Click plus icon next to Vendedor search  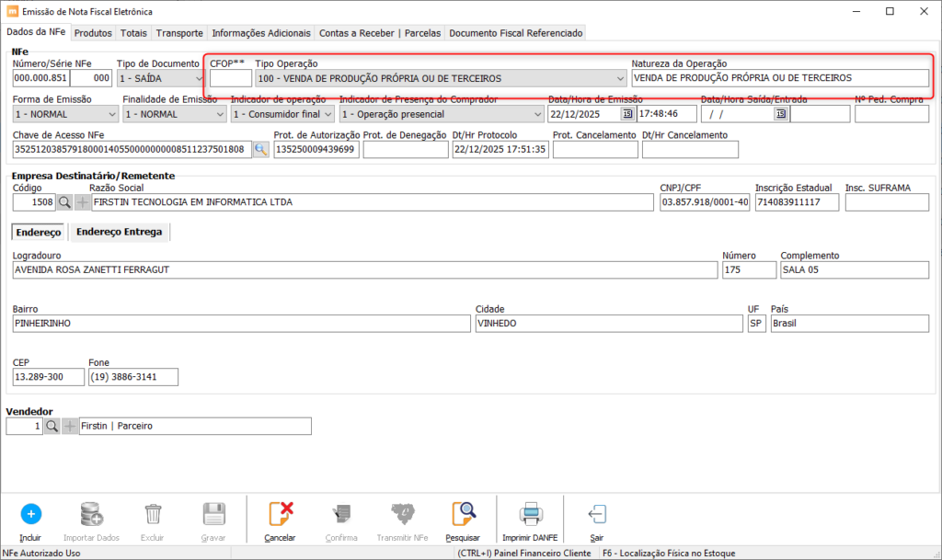pyautogui.click(x=69, y=426)
